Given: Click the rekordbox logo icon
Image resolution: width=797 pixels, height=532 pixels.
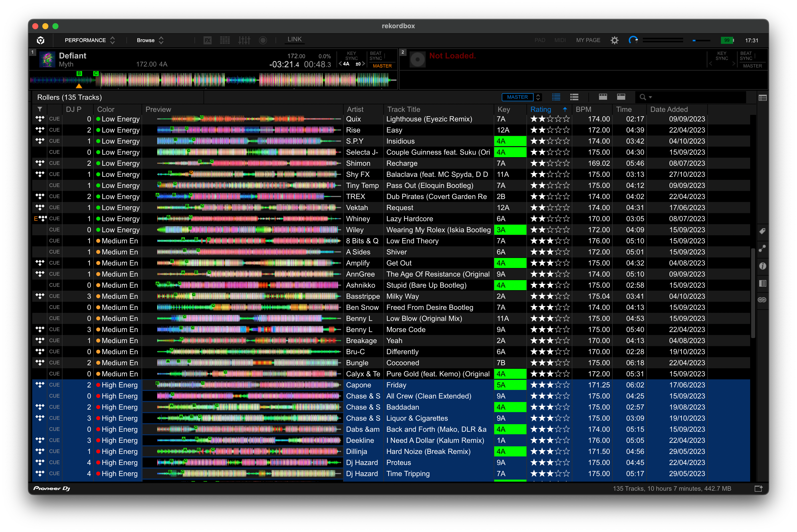Looking at the screenshot, I should (x=41, y=40).
